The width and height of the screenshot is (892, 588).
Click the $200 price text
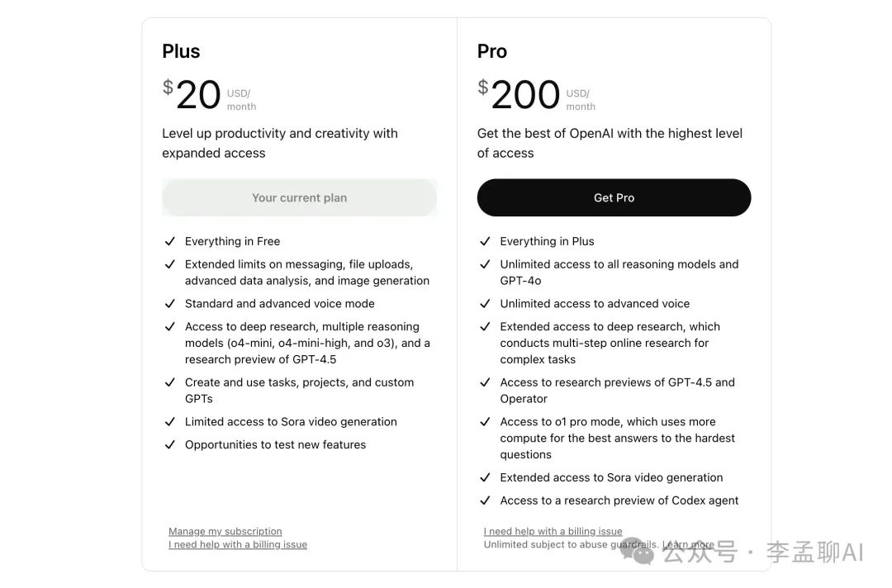[520, 95]
